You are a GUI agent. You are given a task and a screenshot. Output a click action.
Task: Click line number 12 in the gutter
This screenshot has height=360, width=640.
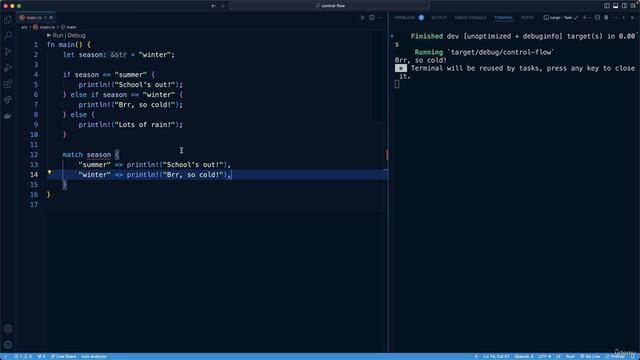pos(34,155)
